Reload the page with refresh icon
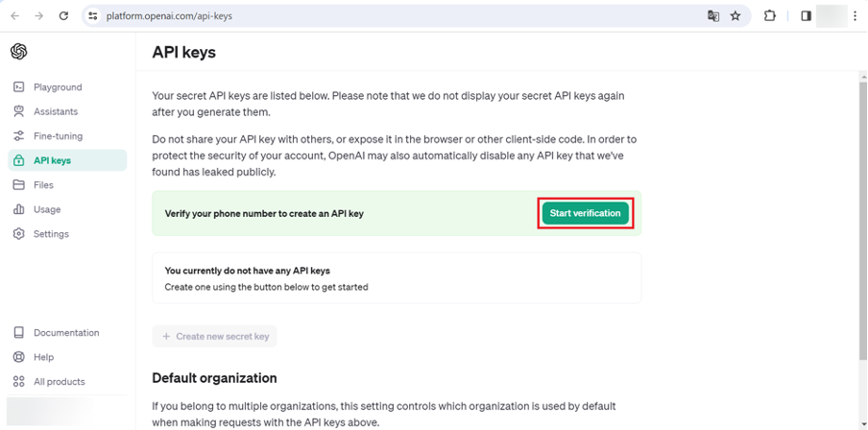Viewport: 868px width, 430px height. point(63,16)
